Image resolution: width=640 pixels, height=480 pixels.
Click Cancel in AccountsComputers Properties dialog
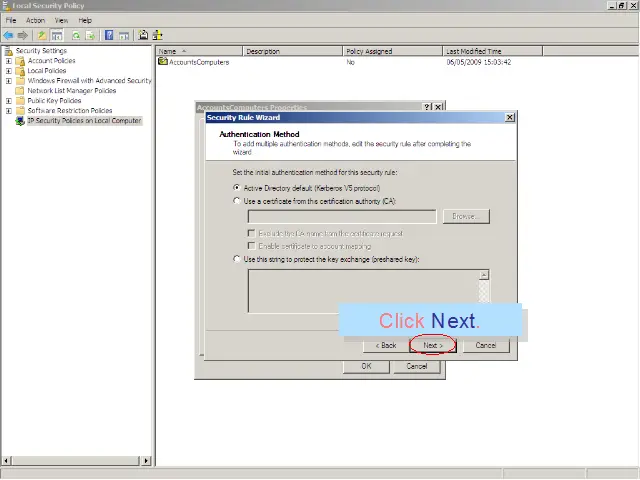(417, 366)
